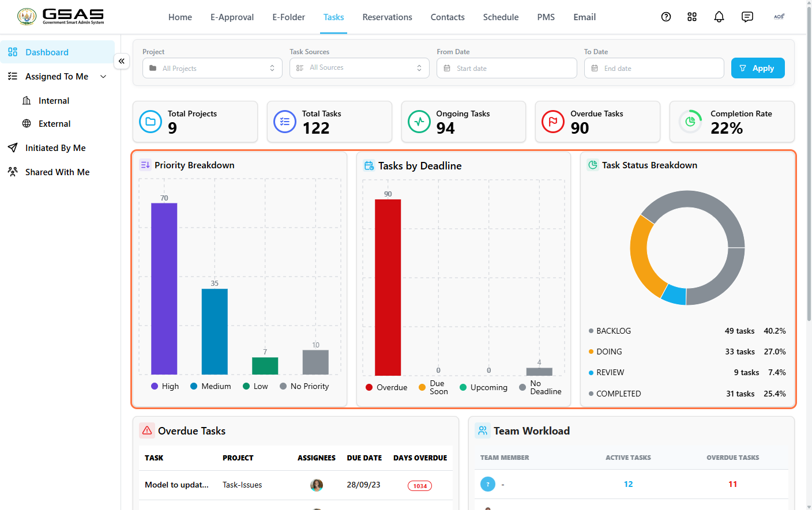Open External assigned tasks
The width and height of the screenshot is (812, 510).
(x=54, y=123)
